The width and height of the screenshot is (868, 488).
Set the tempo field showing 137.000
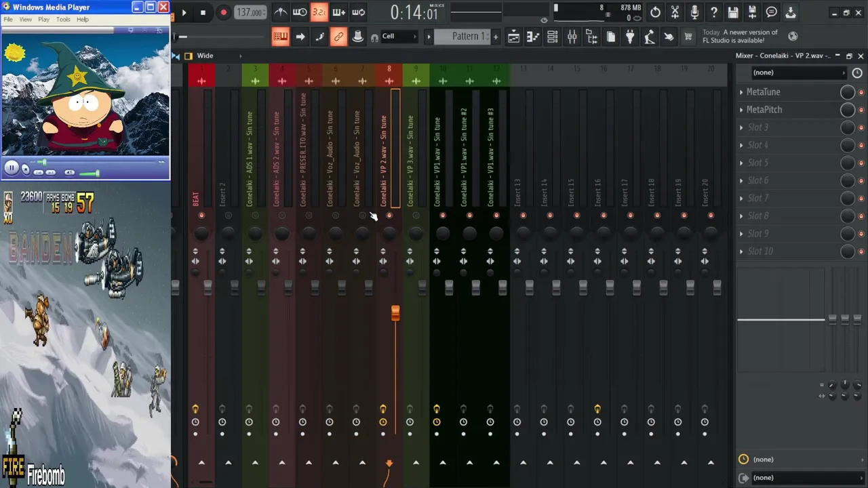pos(250,12)
